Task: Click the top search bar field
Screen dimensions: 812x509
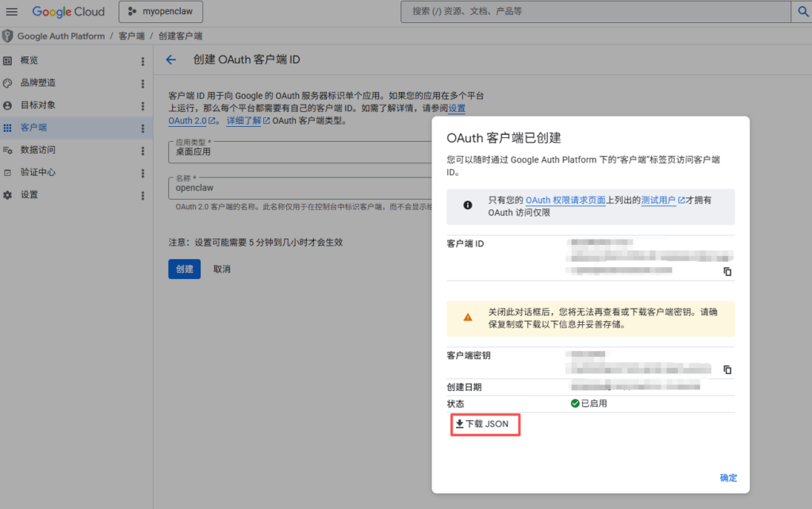Action: click(596, 11)
